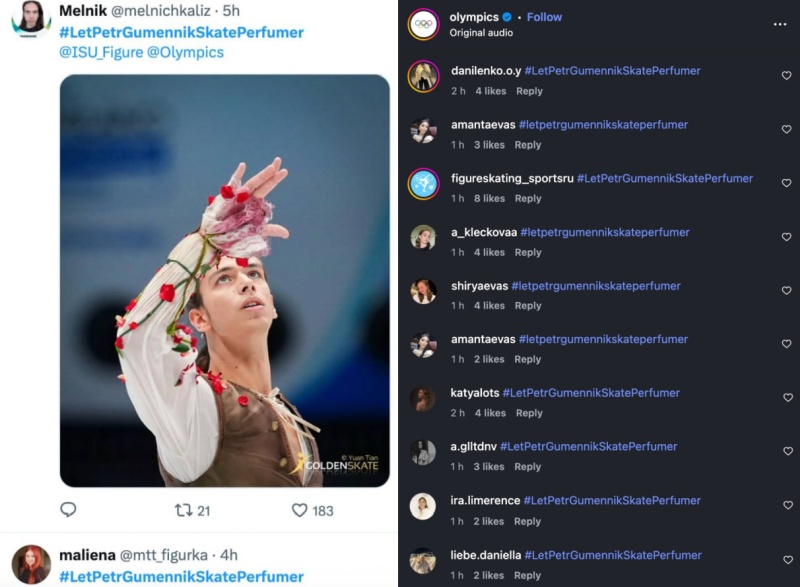The image size is (800, 587).
Task: Open Melnik's profile avatar
Action: click(x=31, y=18)
